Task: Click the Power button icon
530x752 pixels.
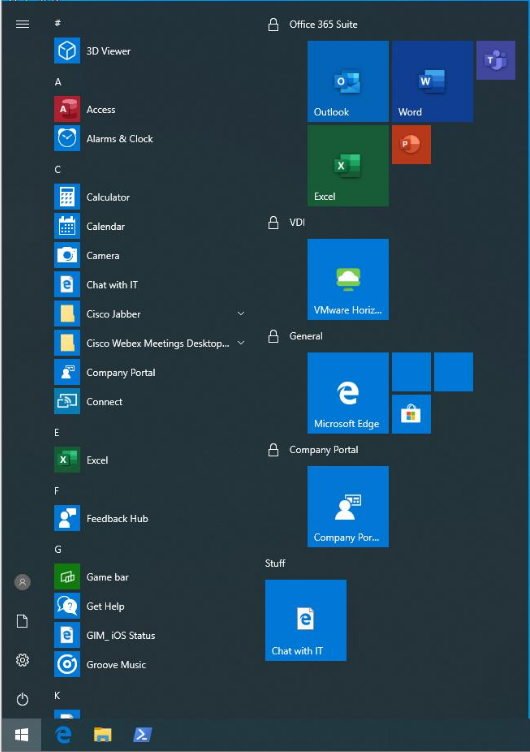Action: pos(22,699)
